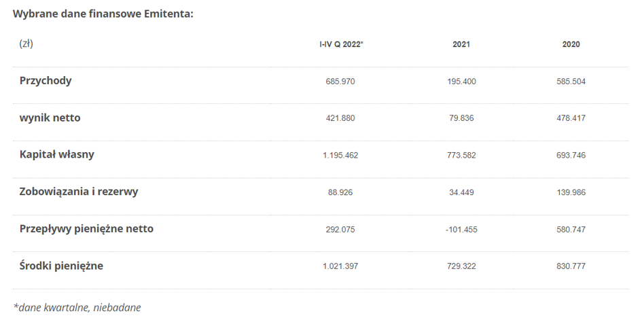Click the I-IV Q 2022* column header
This screenshot has width=644, height=320.
tap(341, 44)
